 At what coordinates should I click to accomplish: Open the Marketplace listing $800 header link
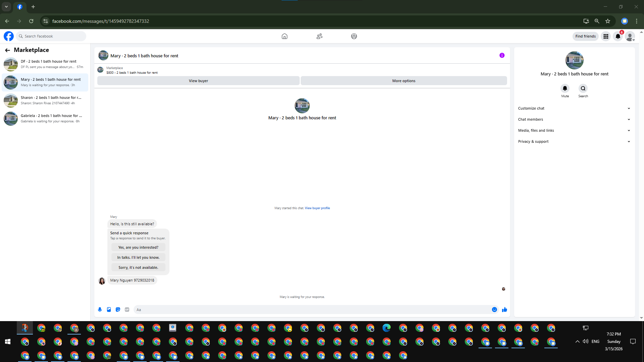pos(132,73)
